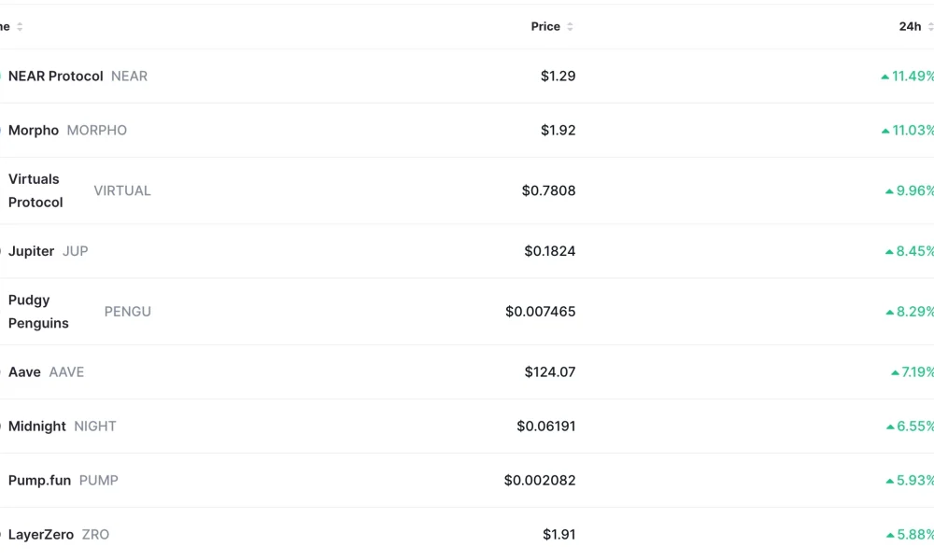Click the Midnight token logo
This screenshot has width=934, height=560.
2,426
